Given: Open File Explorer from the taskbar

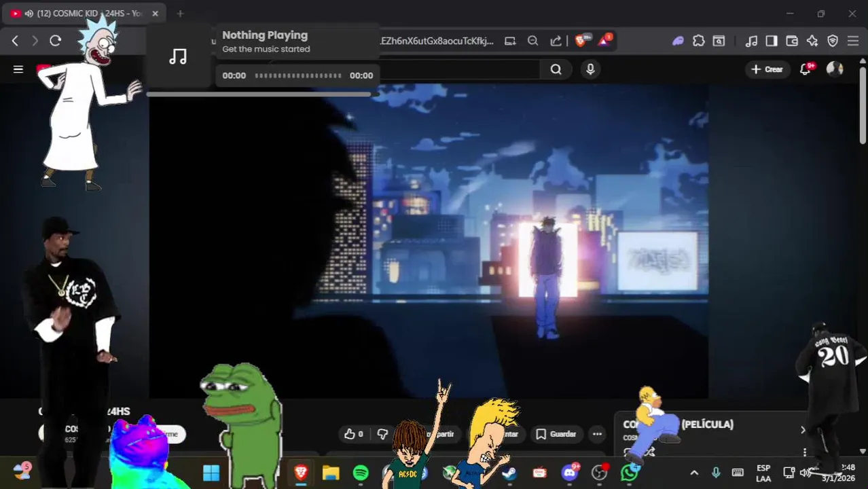Looking at the screenshot, I should (x=331, y=473).
